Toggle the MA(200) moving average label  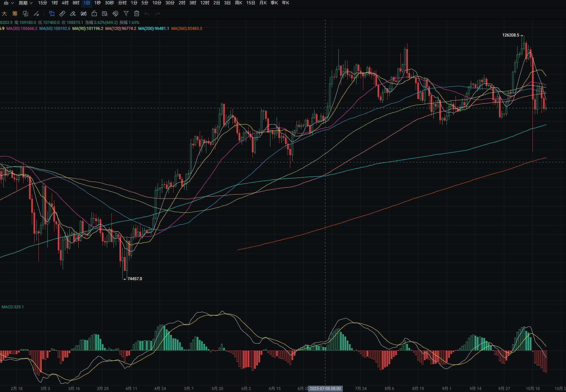pos(154,29)
